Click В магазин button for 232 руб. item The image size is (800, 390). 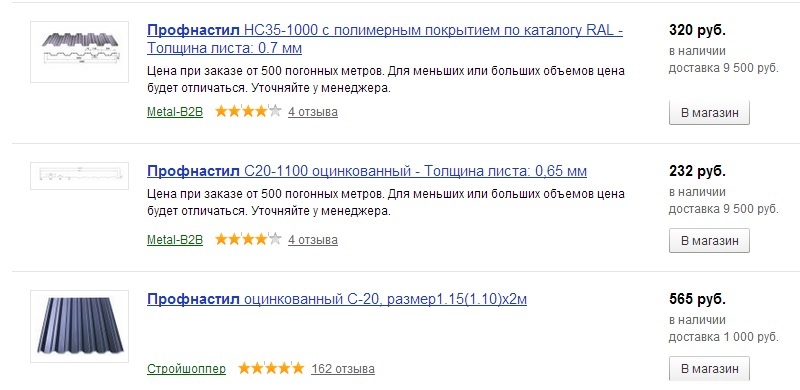(x=709, y=240)
